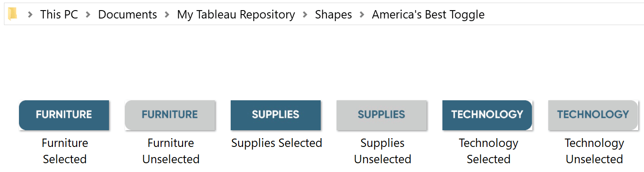Open the chevron after My Tableau Repository
The height and width of the screenshot is (172, 644).
(x=305, y=15)
